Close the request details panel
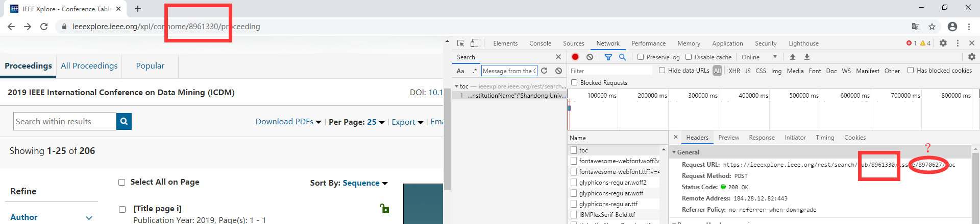This screenshot has width=980, height=224. click(x=676, y=137)
